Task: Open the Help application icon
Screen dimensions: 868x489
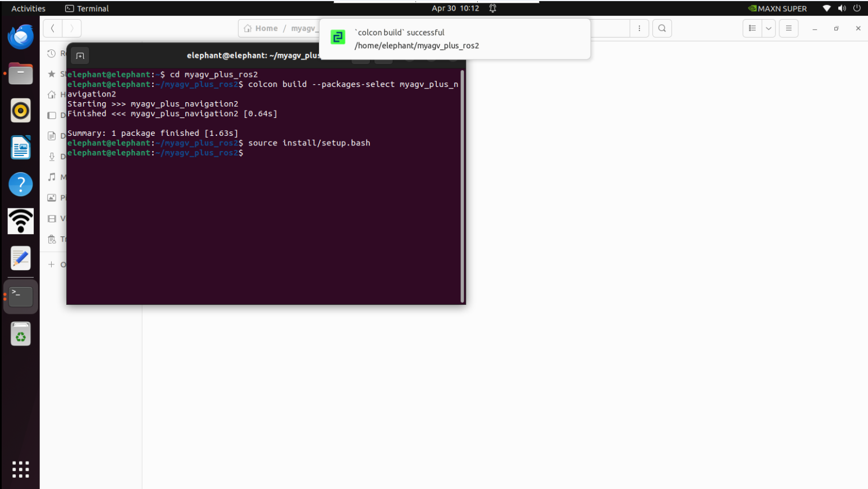Action: 21,184
